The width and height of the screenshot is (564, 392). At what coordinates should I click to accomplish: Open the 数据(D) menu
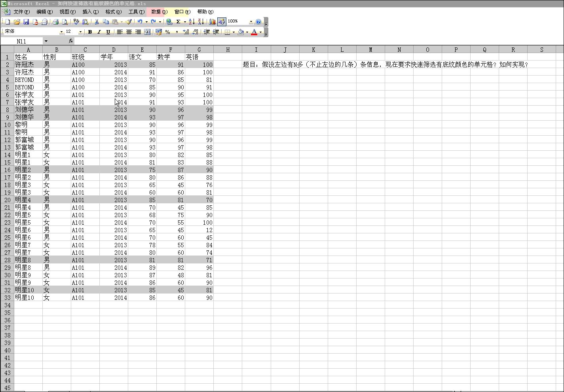tap(159, 12)
